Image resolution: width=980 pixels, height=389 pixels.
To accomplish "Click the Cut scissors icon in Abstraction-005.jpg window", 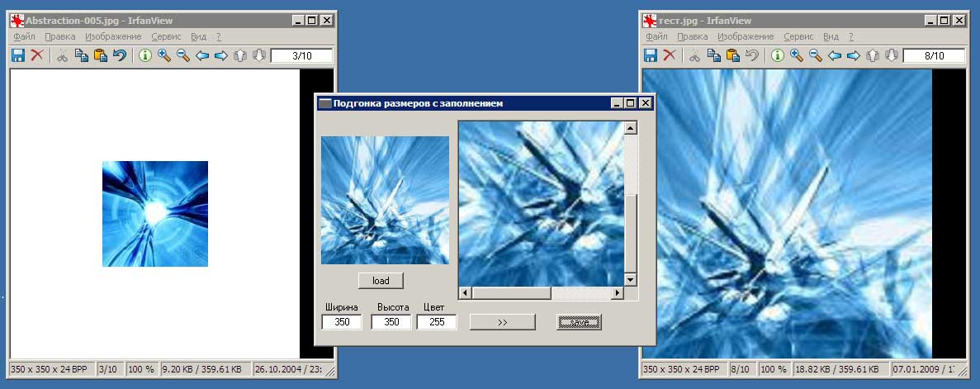I will pos(63,55).
